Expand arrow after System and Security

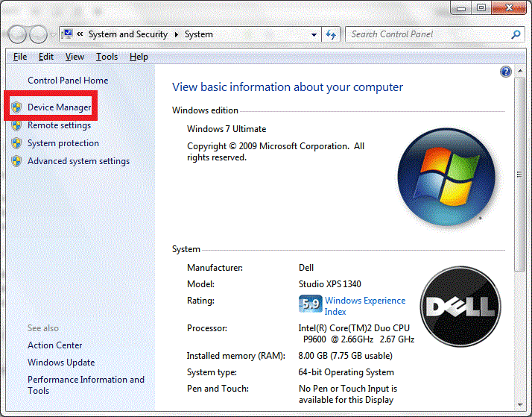click(176, 34)
